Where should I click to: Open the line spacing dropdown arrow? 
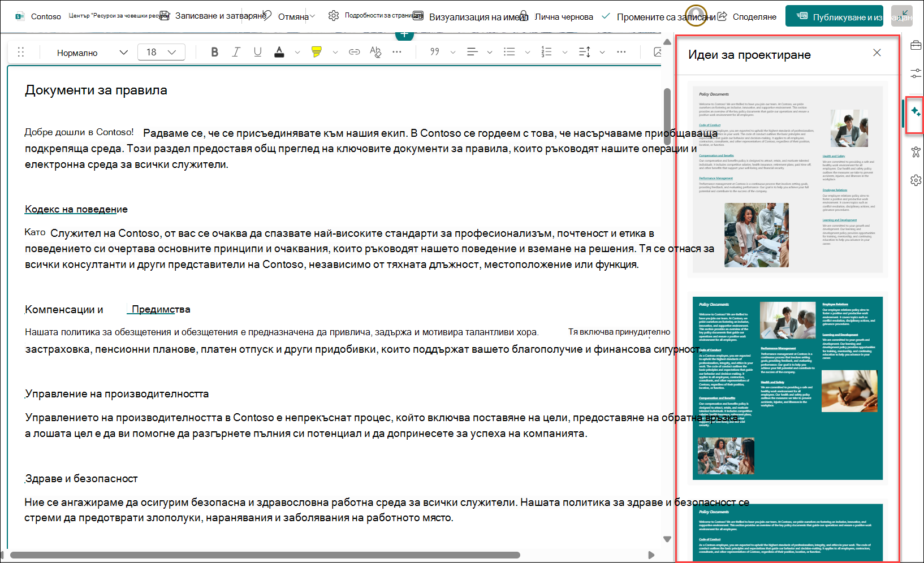[602, 52]
